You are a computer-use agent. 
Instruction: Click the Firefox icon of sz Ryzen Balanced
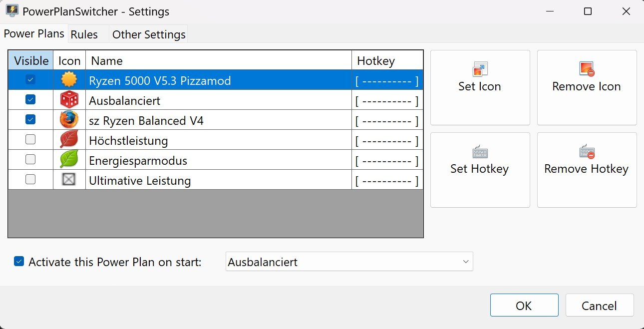(69, 120)
